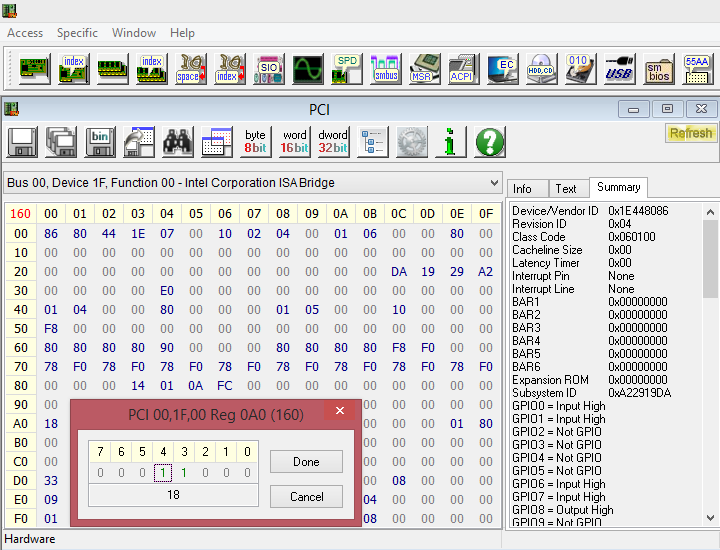Click the Refresh button

(x=691, y=133)
